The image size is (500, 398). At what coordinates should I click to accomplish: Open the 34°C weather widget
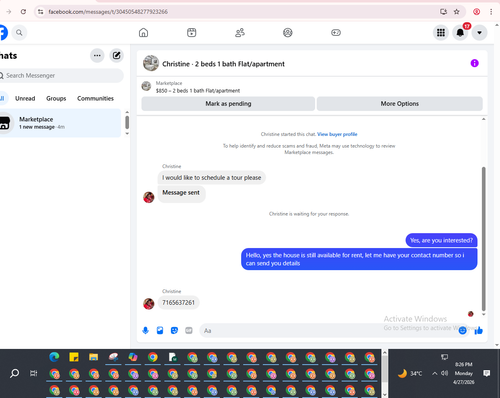[410, 373]
